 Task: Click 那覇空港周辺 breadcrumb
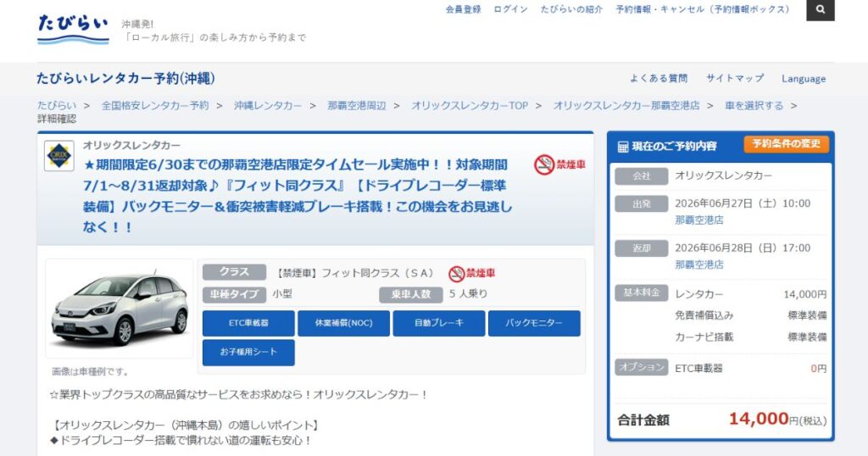[357, 105]
